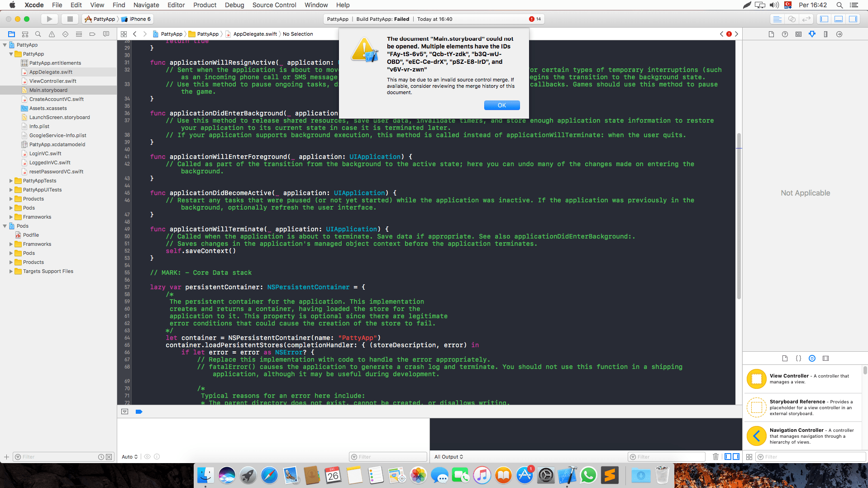
Task: Open the All Output dropdown
Action: coord(448,456)
